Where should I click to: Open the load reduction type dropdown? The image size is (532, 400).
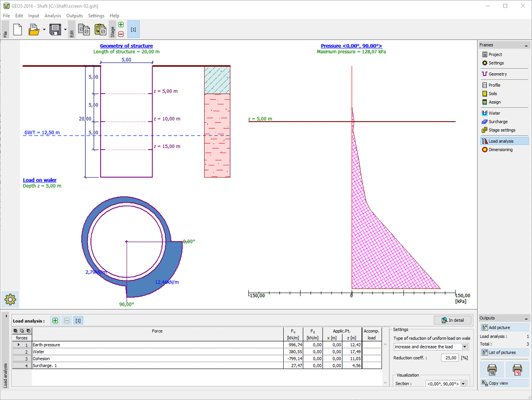(x=464, y=347)
